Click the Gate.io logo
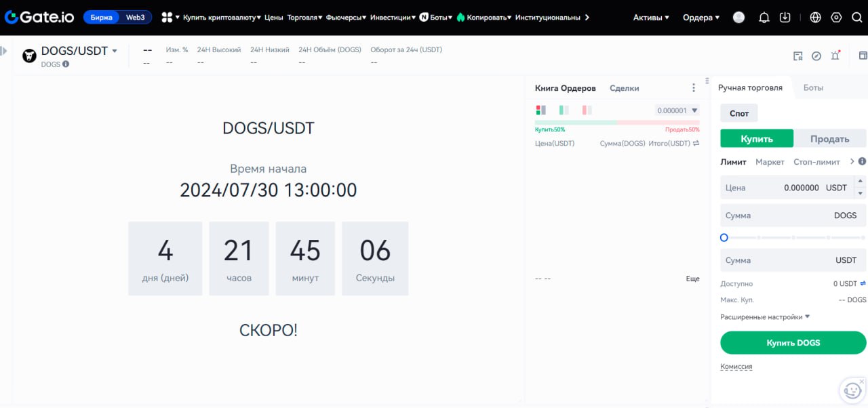The width and height of the screenshot is (868, 408). [x=39, y=17]
